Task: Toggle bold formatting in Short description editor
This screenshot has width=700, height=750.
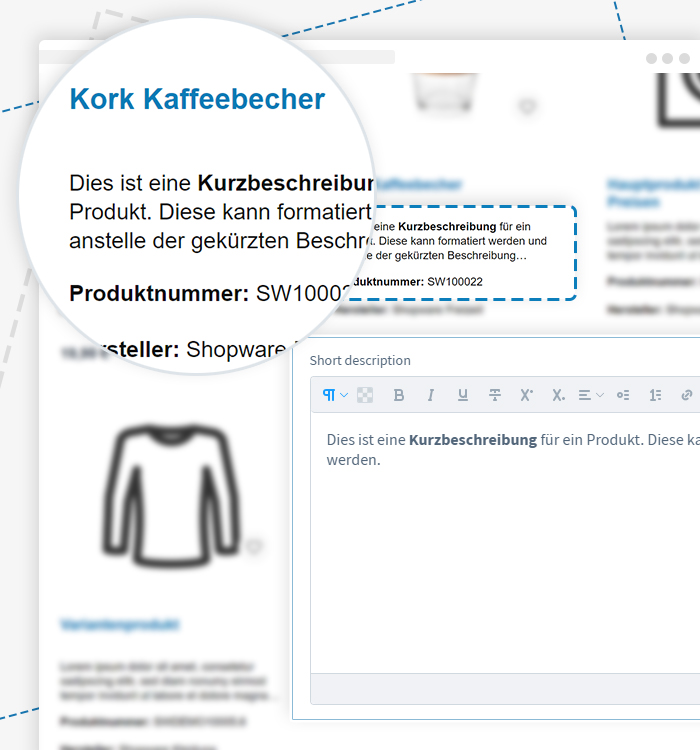Action: pos(399,395)
